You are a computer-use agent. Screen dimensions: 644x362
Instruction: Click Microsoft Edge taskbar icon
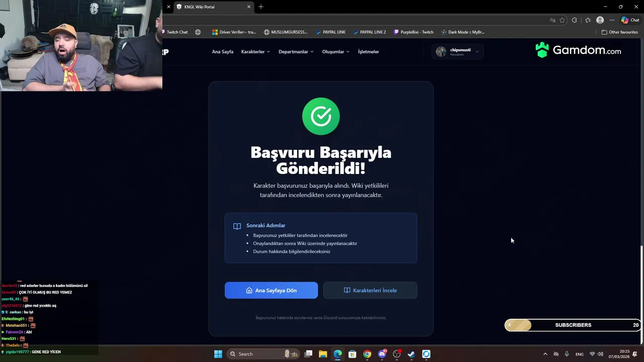pyautogui.click(x=338, y=354)
